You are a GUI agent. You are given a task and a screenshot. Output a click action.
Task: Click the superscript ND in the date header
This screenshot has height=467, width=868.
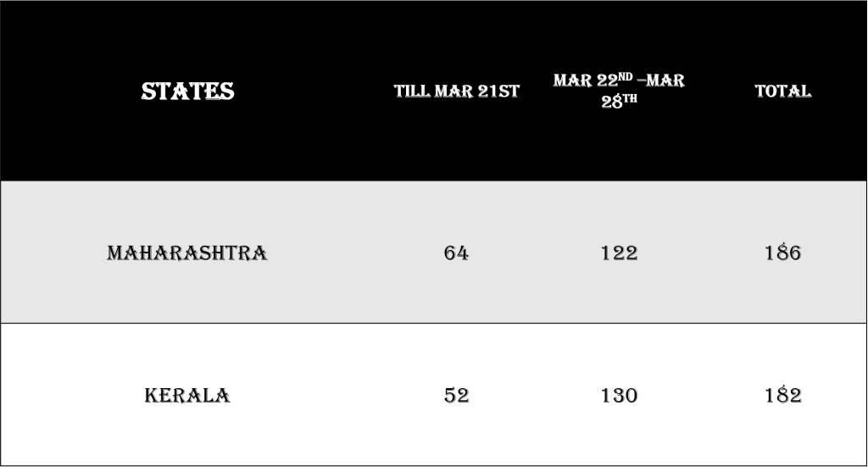coord(625,77)
